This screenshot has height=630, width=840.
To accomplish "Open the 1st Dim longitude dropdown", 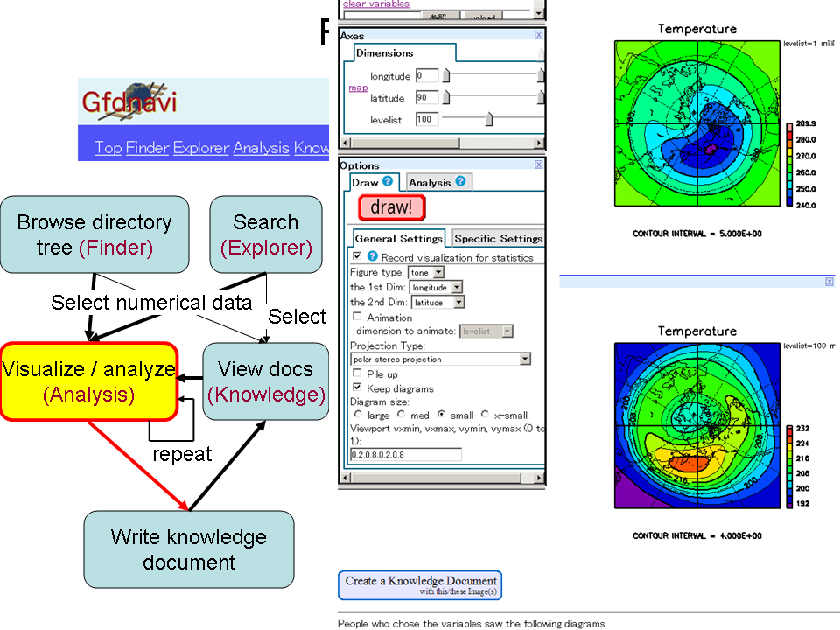I will [436, 288].
